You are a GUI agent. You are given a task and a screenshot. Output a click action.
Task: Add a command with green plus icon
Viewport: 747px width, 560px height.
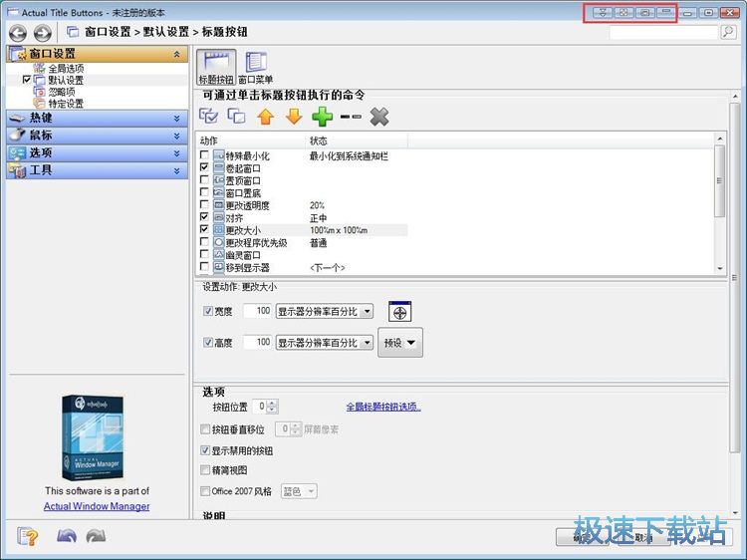[323, 117]
